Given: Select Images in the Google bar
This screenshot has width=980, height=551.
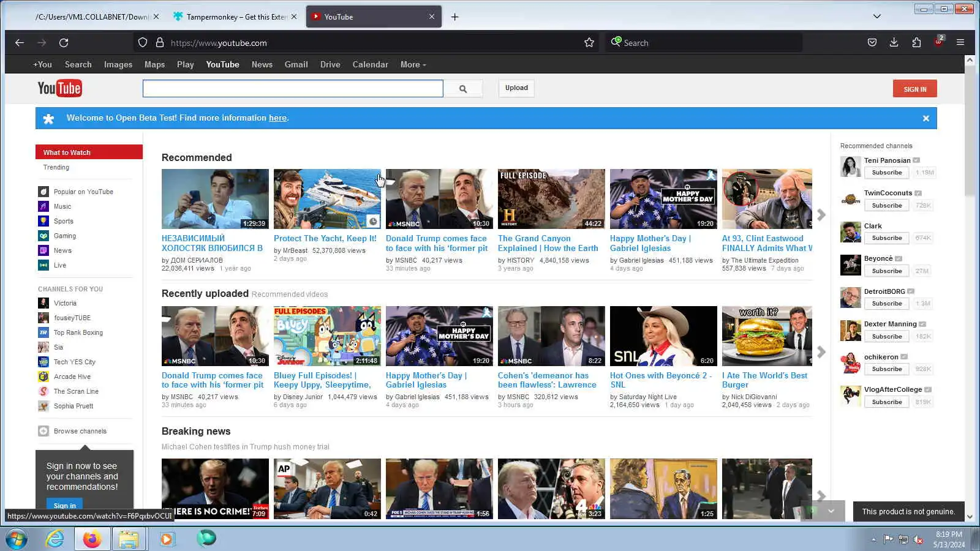Looking at the screenshot, I should (118, 64).
